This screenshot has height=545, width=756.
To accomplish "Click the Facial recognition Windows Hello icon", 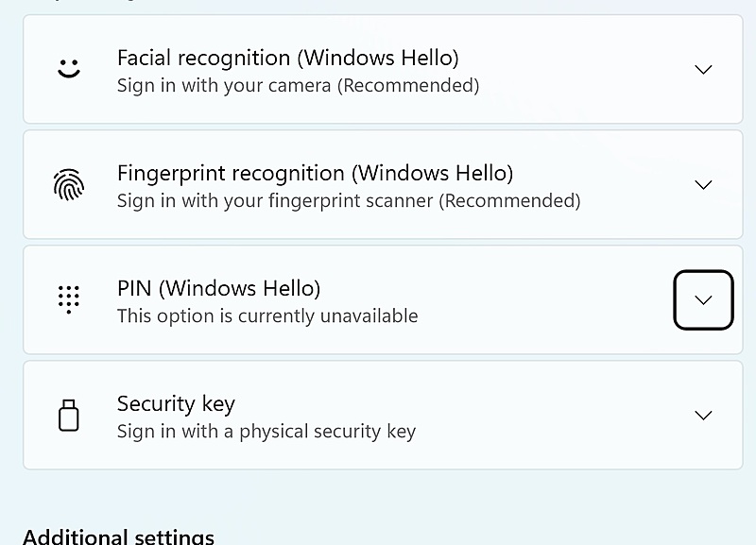I will pyautogui.click(x=68, y=69).
